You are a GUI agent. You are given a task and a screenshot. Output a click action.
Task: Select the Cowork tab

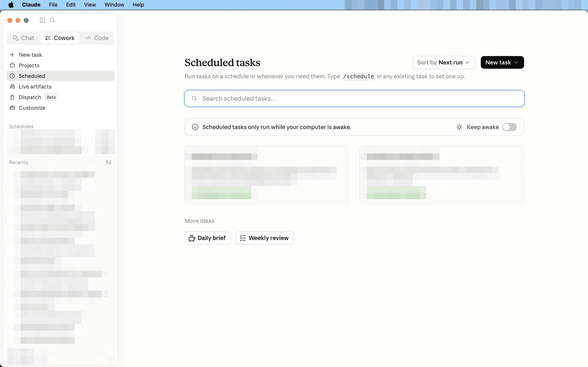tap(60, 38)
